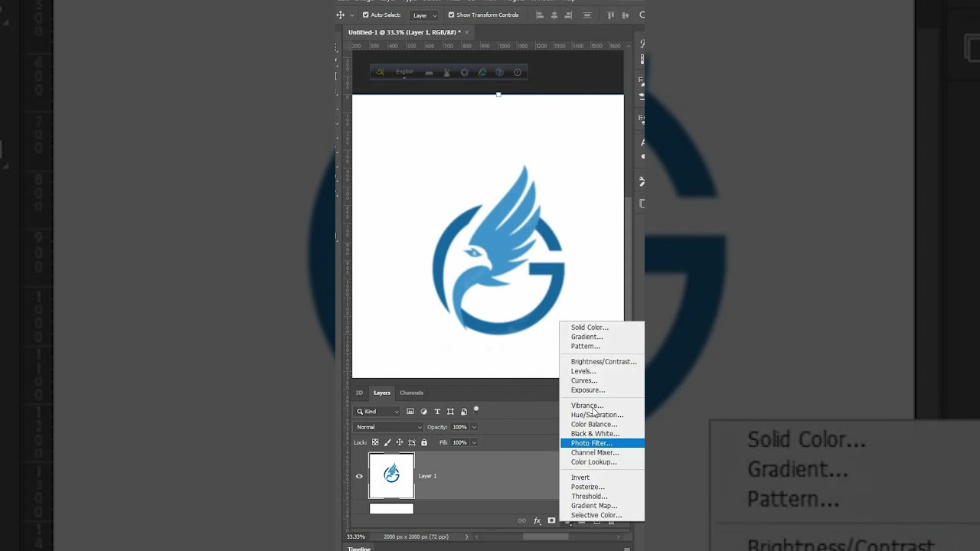Click the Layer 1 thumbnail

(x=391, y=475)
